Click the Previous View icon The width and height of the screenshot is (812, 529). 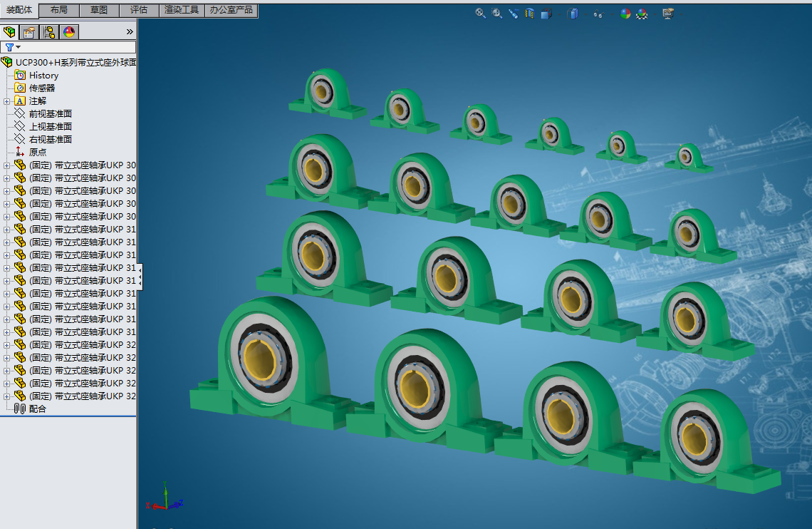(513, 14)
